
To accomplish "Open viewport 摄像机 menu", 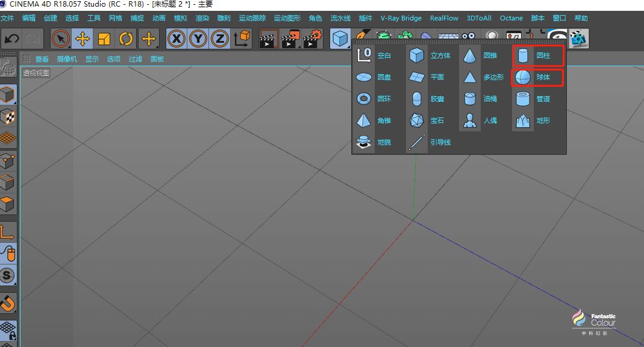I will coord(67,59).
